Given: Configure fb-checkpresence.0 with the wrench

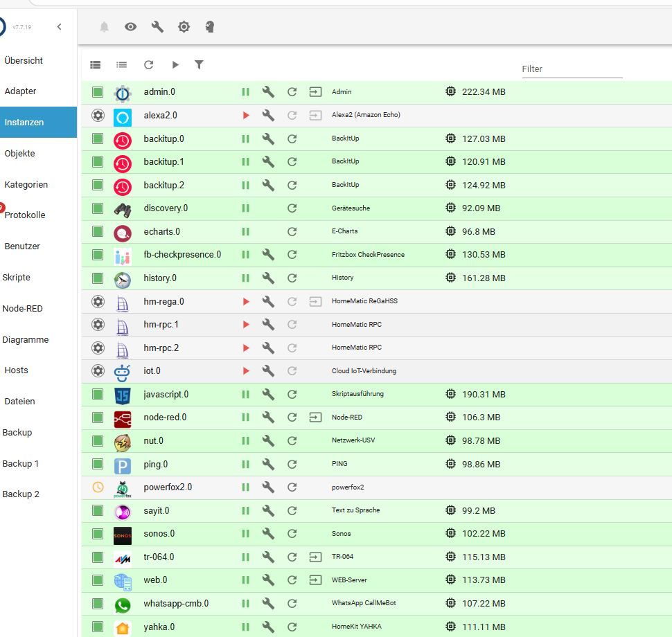Looking at the screenshot, I should (x=268, y=255).
